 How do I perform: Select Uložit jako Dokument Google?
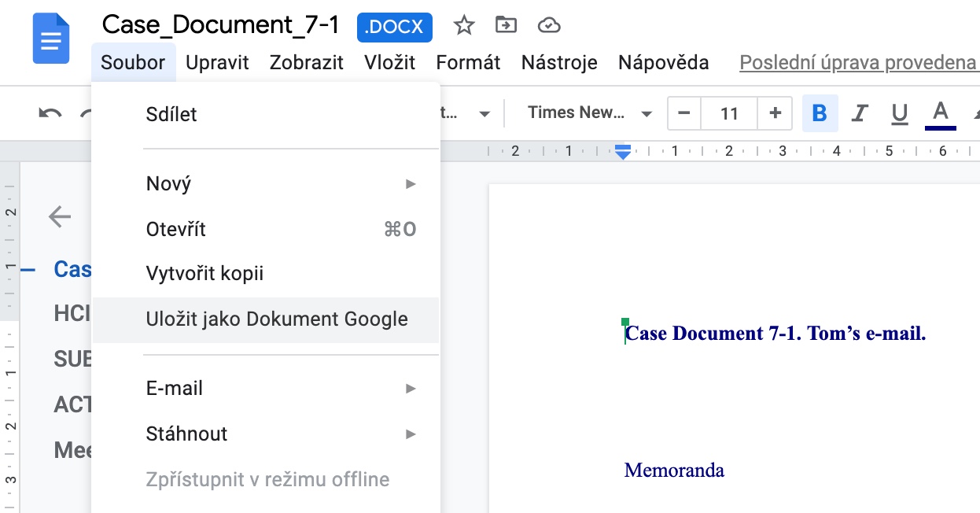[277, 319]
